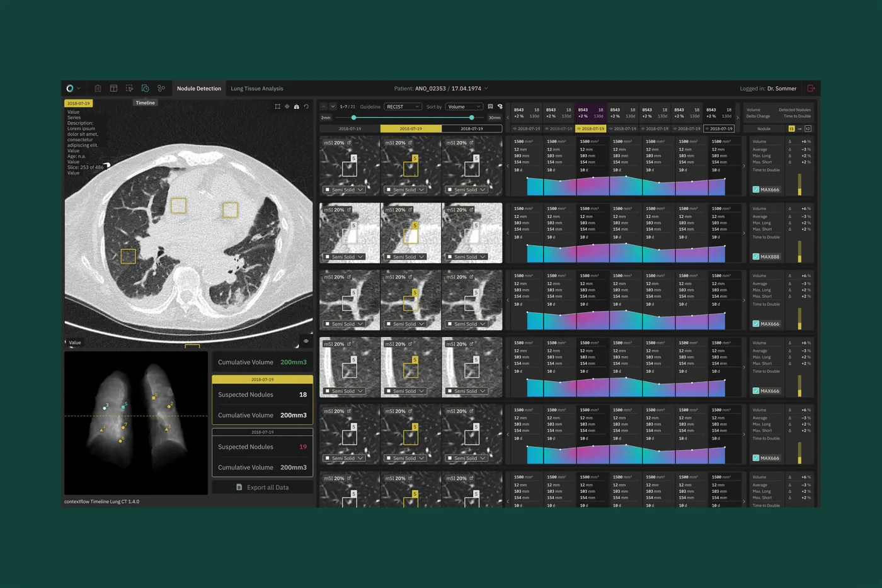The height and width of the screenshot is (588, 882).
Task: Click Suspected Nodules count 19
Action: coord(303,447)
